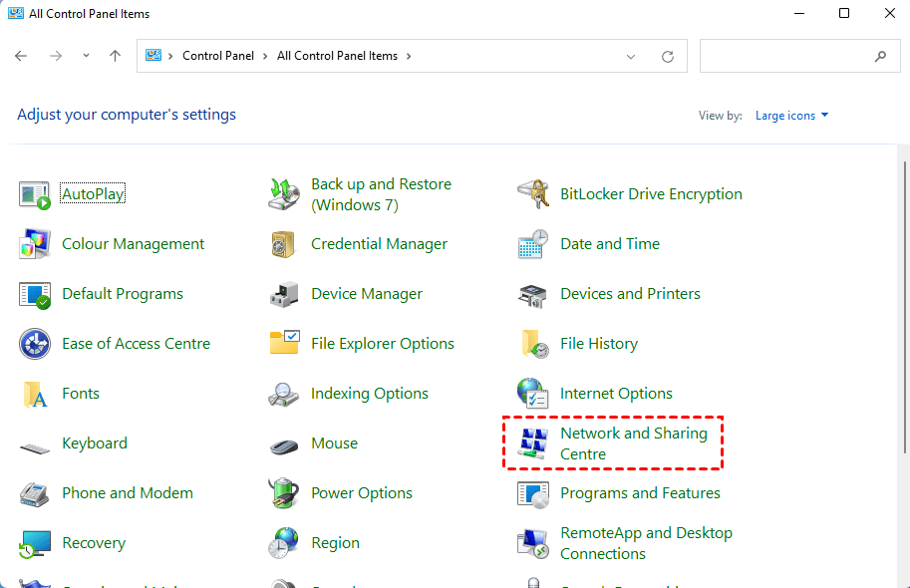Image resolution: width=910 pixels, height=588 pixels.
Task: Open the Network and Sharing Centre link
Action: pos(634,443)
